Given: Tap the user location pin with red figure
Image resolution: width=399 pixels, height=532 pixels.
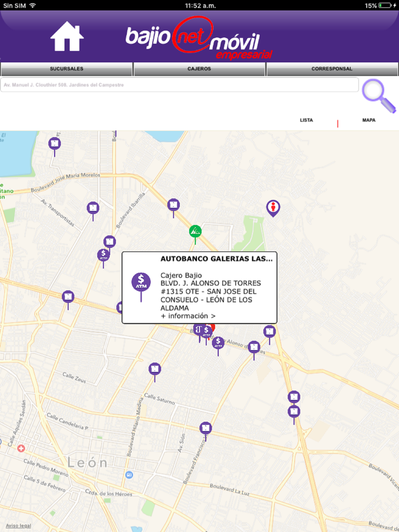Looking at the screenshot, I should 273,208.
